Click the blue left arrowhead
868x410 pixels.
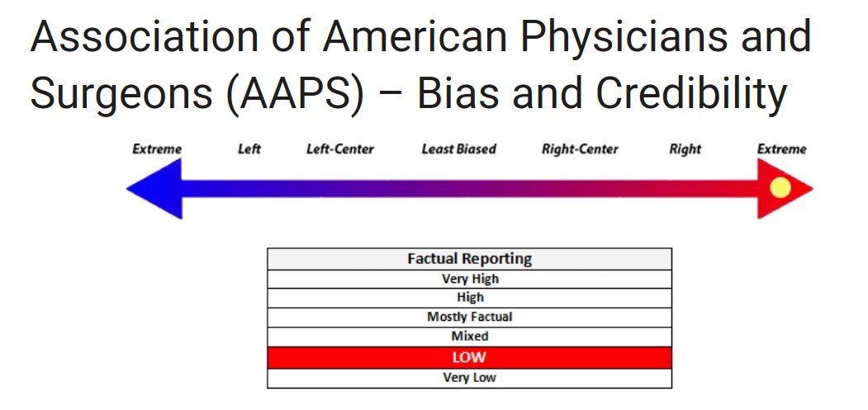(155, 189)
